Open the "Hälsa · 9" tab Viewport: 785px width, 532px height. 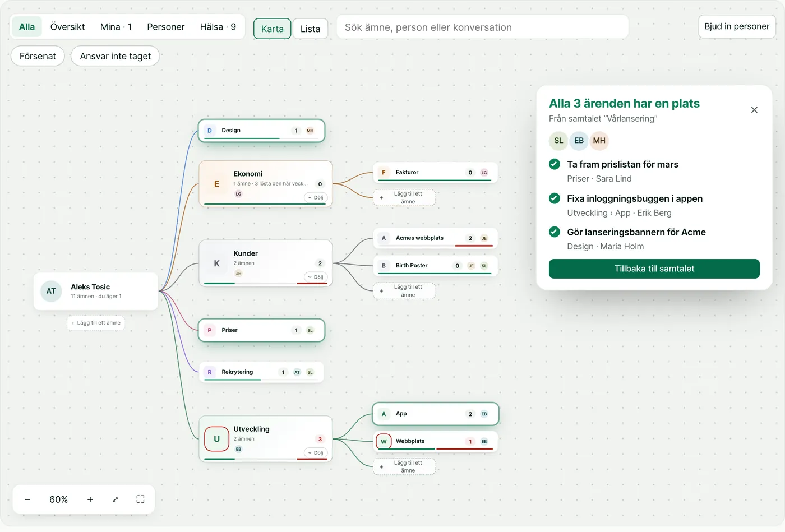(218, 27)
